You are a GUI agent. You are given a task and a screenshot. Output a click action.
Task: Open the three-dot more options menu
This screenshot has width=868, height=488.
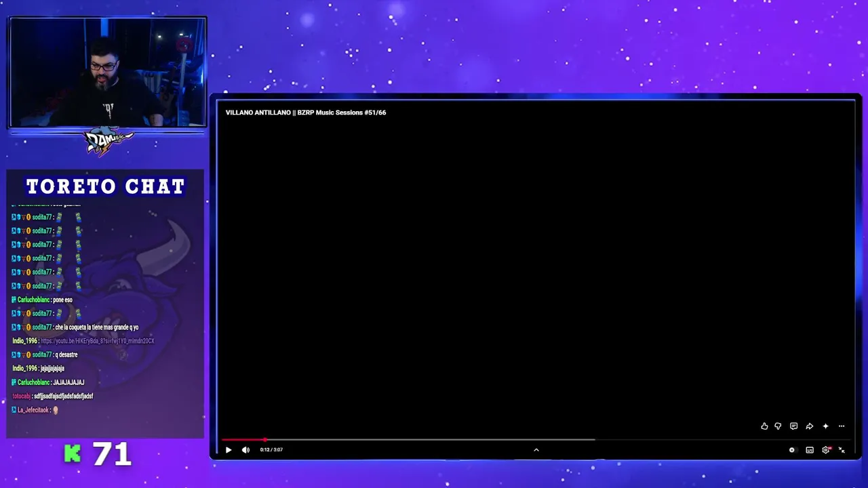[842, 426]
